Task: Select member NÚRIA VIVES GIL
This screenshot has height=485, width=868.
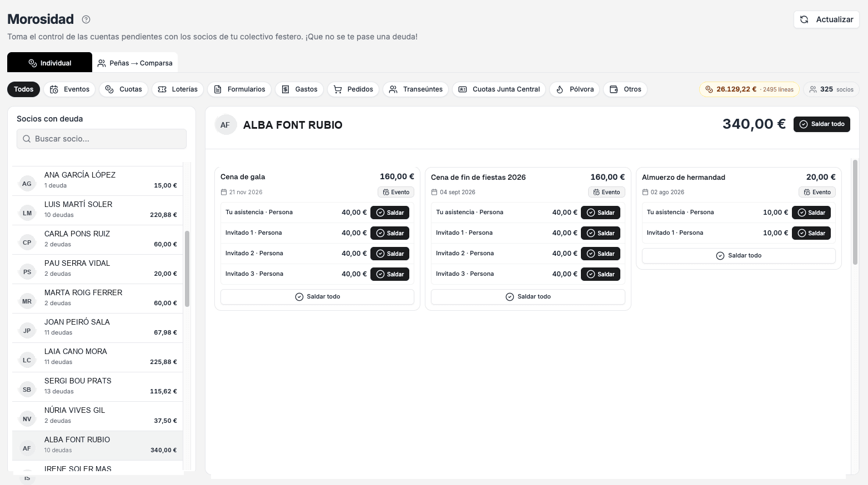Action: tap(97, 416)
